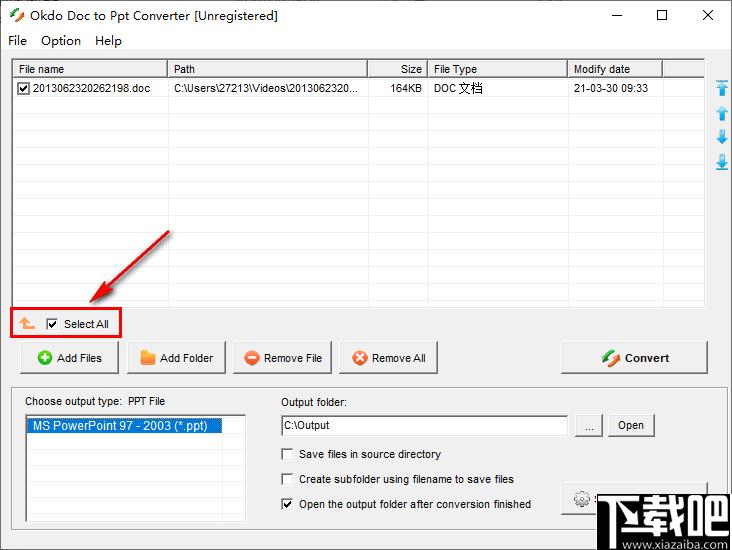Screen dimensions: 732x550
Task: Open the Help menu
Action: [x=108, y=41]
